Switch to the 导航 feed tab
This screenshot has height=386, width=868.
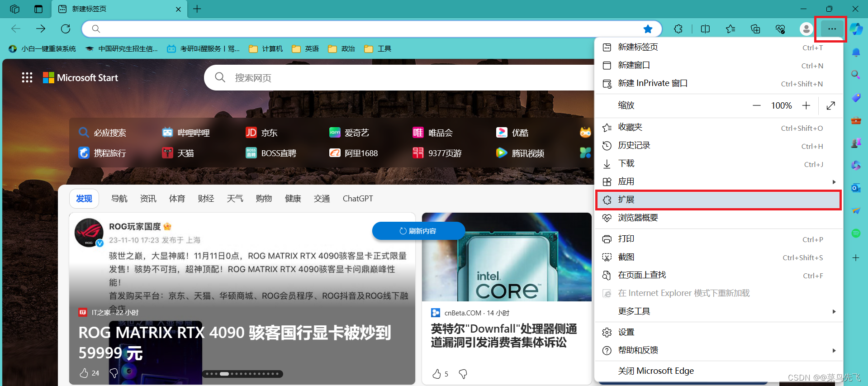[119, 199]
